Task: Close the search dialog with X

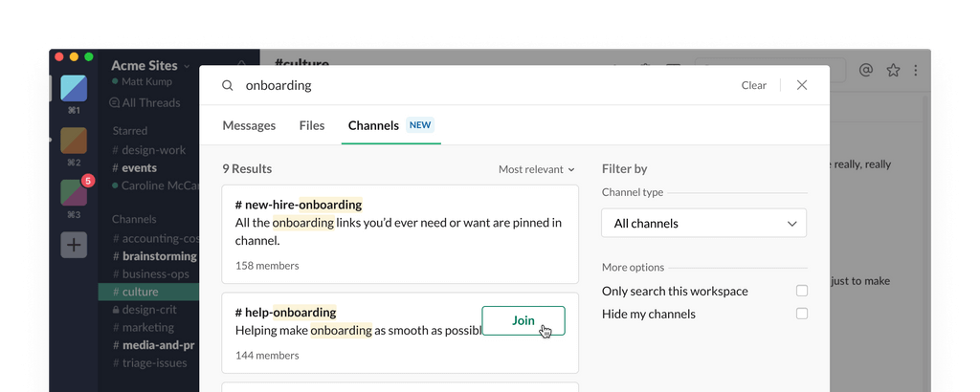Action: pos(802,85)
